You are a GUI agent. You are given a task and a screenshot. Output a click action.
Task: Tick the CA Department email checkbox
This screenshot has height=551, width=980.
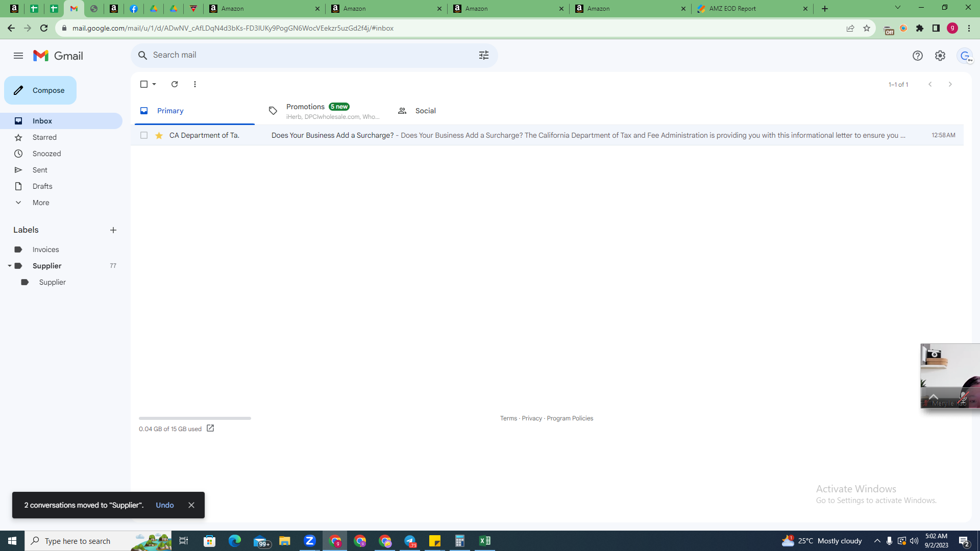(144, 135)
